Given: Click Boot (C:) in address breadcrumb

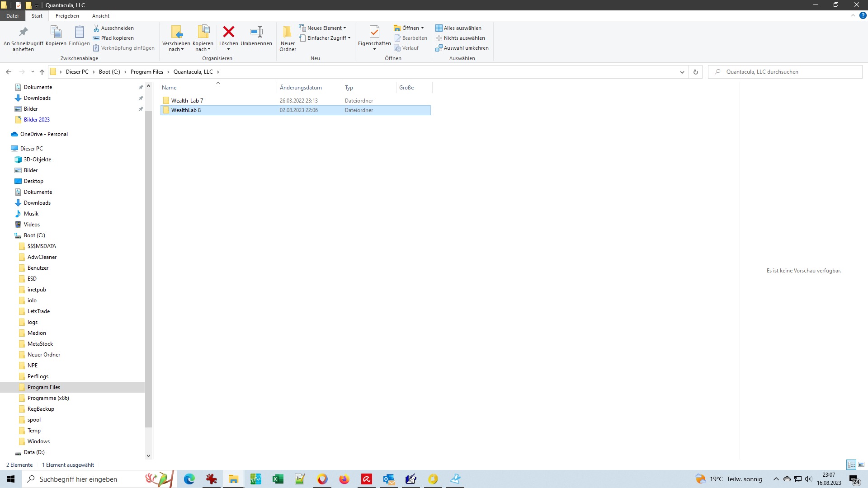Looking at the screenshot, I should point(109,72).
